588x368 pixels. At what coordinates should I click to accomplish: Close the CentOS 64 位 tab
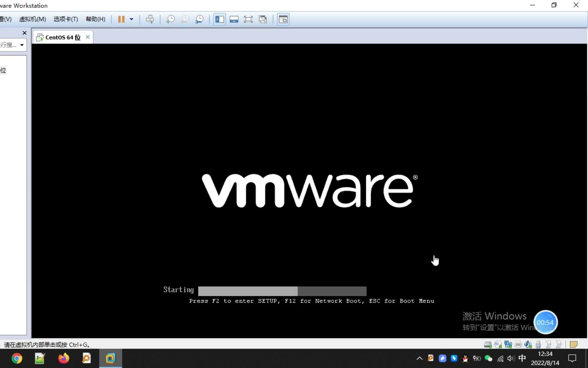pyautogui.click(x=88, y=37)
